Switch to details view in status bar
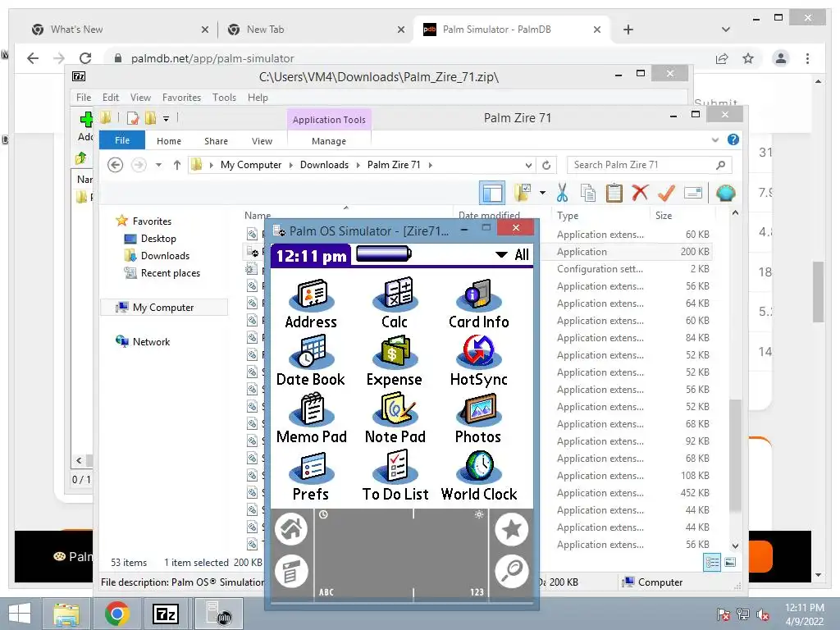 pos(712,563)
